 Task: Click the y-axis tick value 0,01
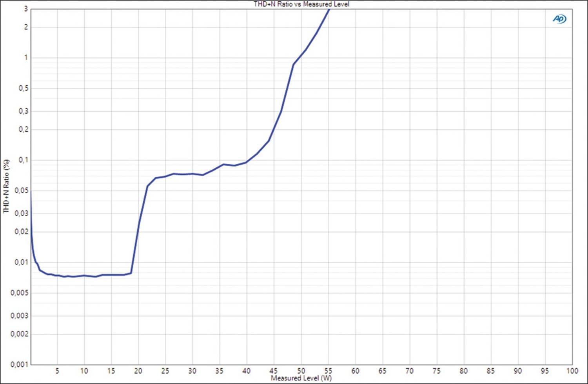click(x=22, y=262)
